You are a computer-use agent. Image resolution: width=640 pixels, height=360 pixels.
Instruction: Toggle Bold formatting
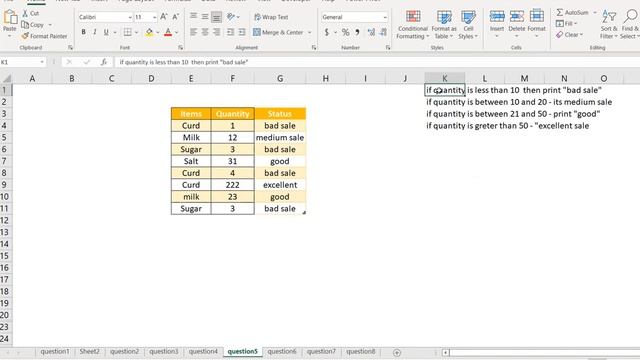(x=83, y=32)
